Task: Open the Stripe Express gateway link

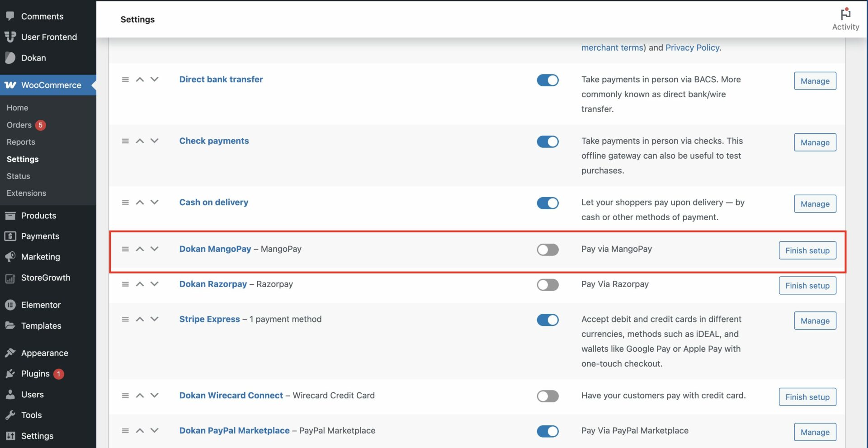Action: coord(209,319)
